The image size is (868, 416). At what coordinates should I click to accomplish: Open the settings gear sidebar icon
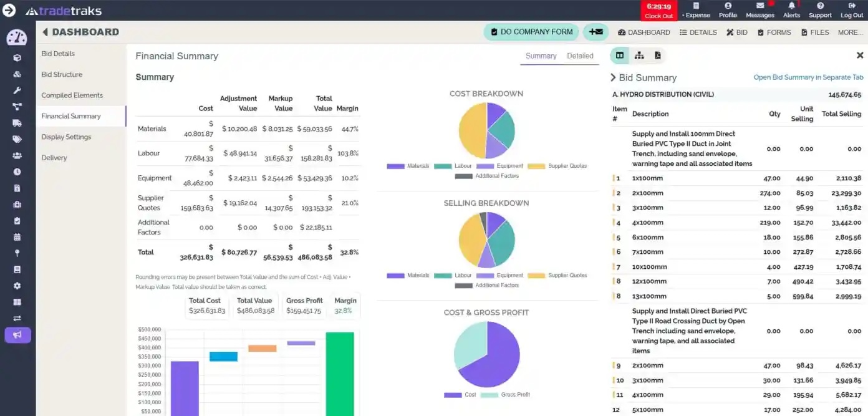pos(17,286)
